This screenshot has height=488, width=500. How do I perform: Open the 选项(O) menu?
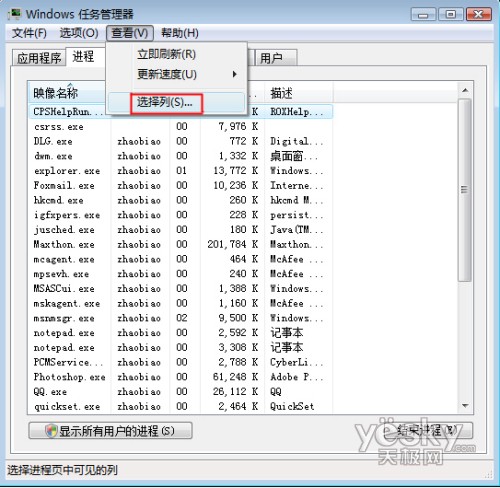point(79,33)
